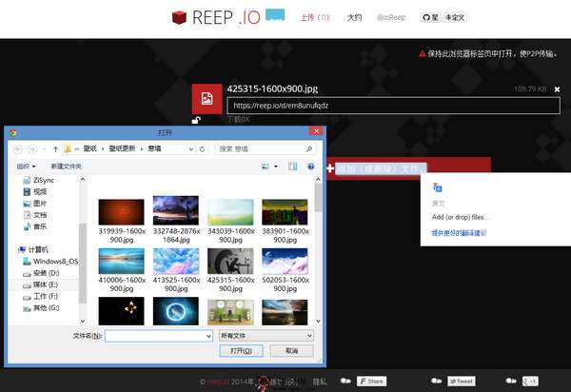Expand the file name combo box arrow
The height and width of the screenshot is (392, 571).
click(209, 336)
